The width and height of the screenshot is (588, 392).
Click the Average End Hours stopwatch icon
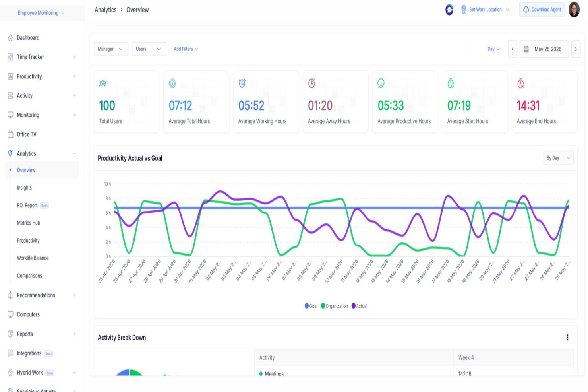(520, 83)
